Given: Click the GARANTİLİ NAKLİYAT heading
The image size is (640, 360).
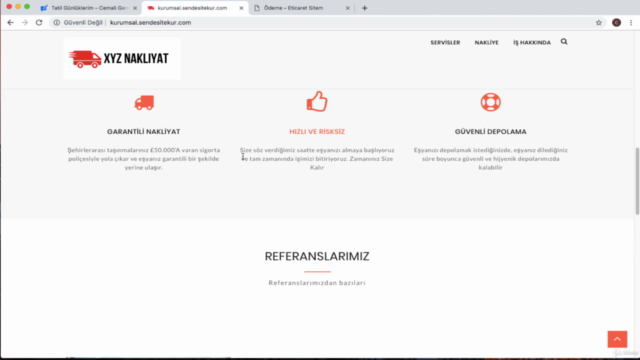Looking at the screenshot, I should (144, 131).
